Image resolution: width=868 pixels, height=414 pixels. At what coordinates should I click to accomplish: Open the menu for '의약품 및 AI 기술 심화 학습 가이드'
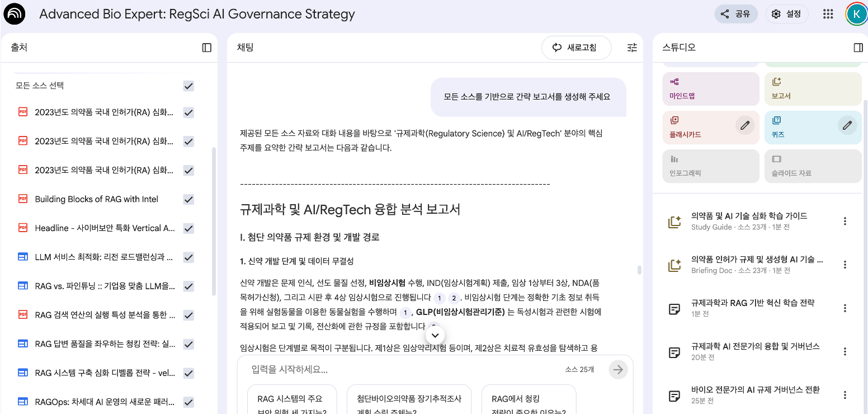click(845, 221)
